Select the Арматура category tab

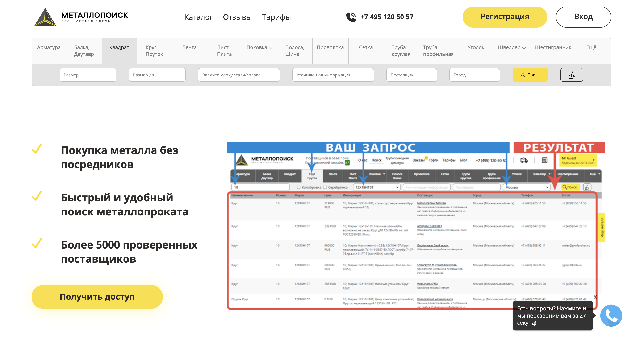click(x=49, y=51)
